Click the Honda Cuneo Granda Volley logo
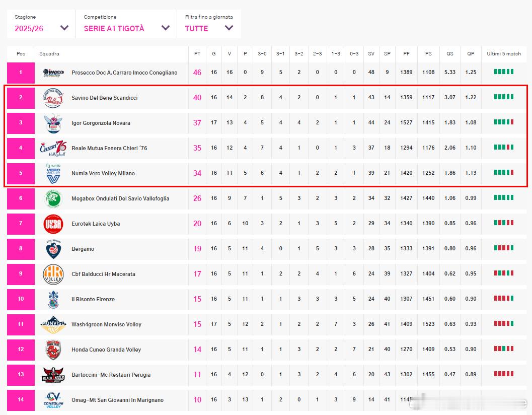Image resolution: width=532 pixels, height=415 pixels. coord(53,350)
